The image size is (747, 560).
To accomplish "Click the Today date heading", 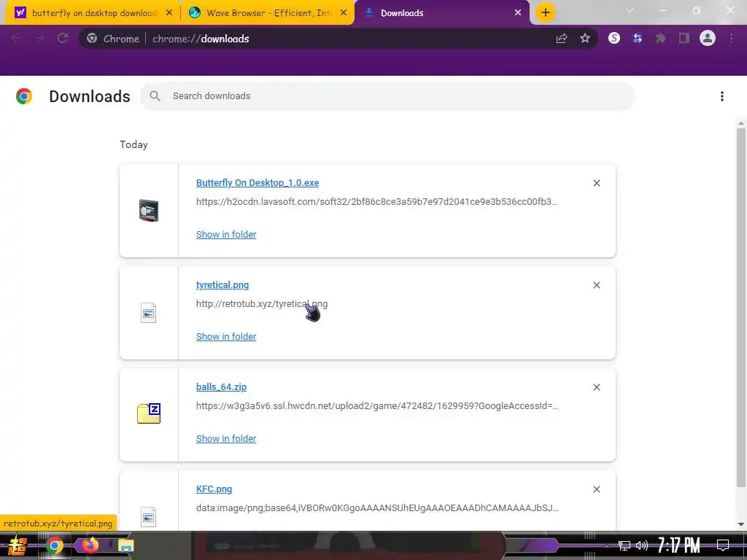I will coord(133,145).
